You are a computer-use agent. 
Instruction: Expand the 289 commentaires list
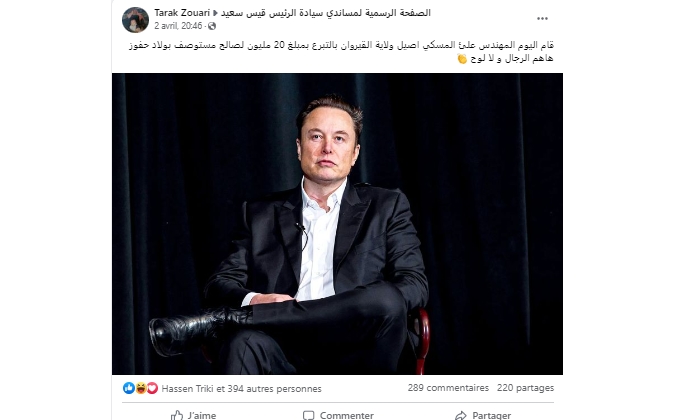point(448,388)
